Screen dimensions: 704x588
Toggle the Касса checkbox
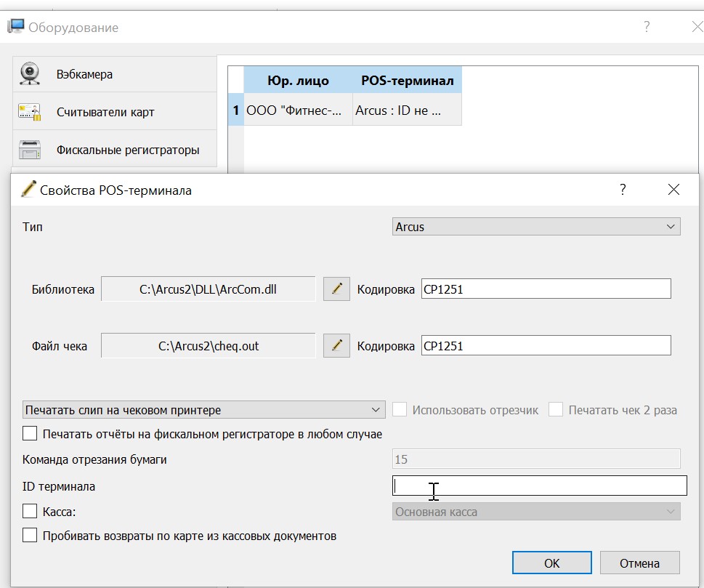[30, 511]
